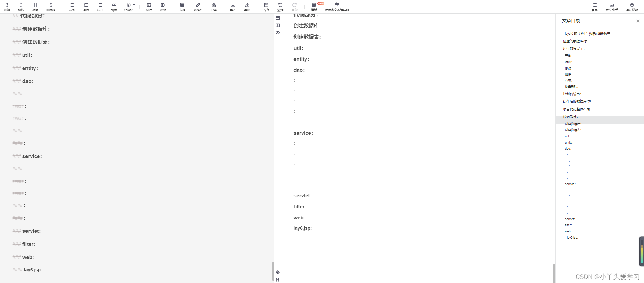Viewport: 644px width, 283px height.
Task: Open the templates (模版) menu
Action: pos(314,7)
